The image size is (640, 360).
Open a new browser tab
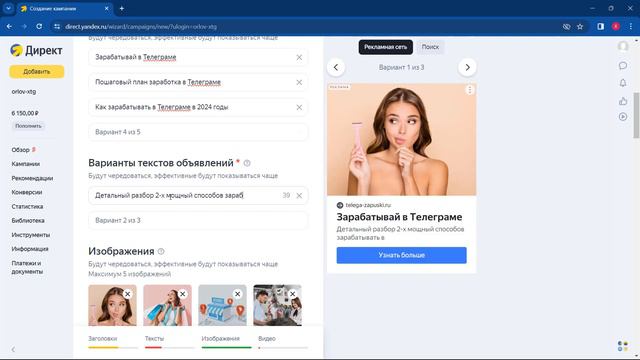pos(122,9)
